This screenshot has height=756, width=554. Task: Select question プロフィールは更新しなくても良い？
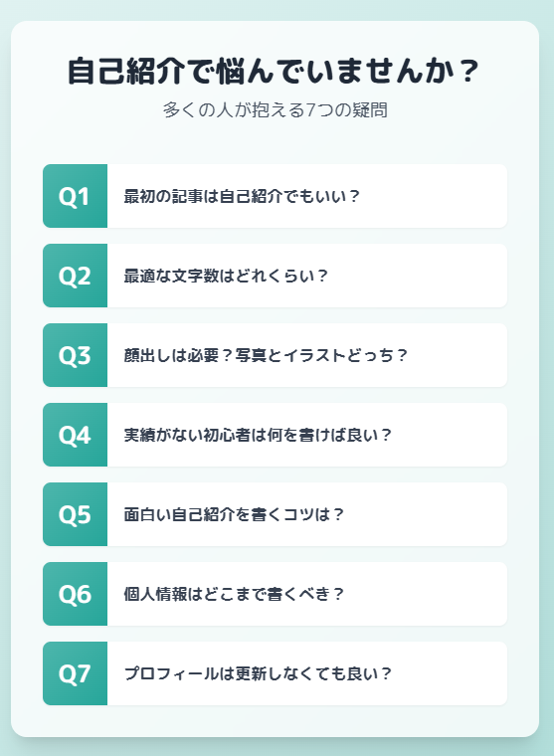(258, 673)
